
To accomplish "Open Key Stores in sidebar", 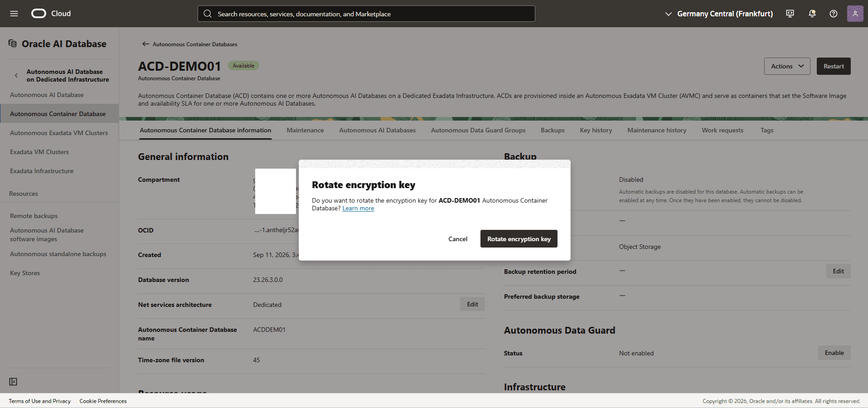I will pyautogui.click(x=25, y=273).
